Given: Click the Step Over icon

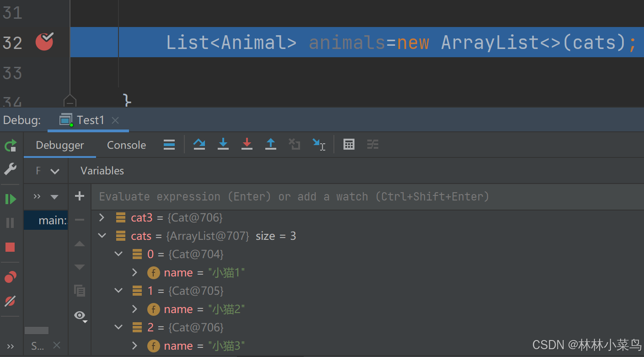Looking at the screenshot, I should pyautogui.click(x=199, y=144).
